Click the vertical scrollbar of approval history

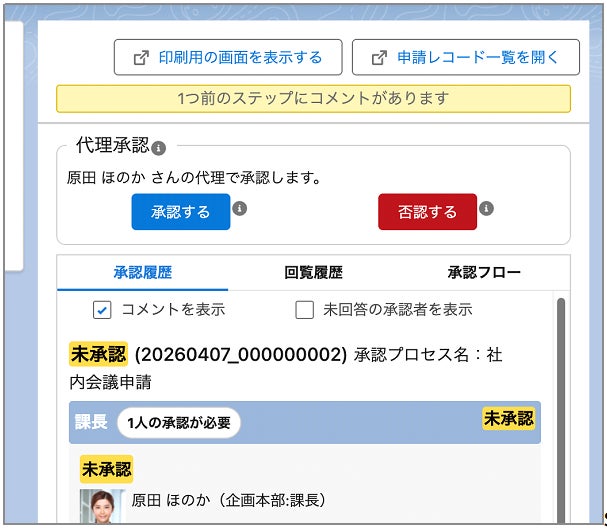tap(561, 410)
